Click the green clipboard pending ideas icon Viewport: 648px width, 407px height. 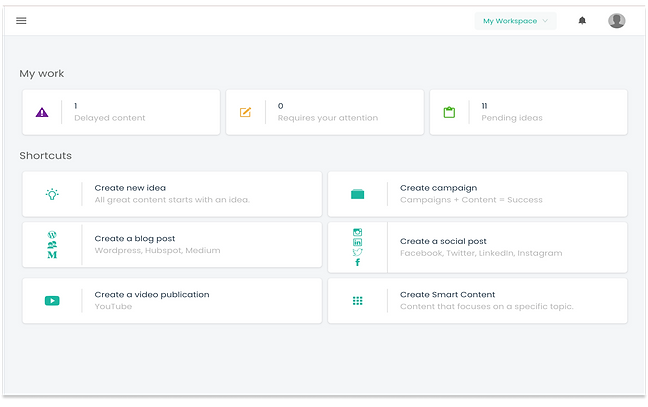[449, 112]
